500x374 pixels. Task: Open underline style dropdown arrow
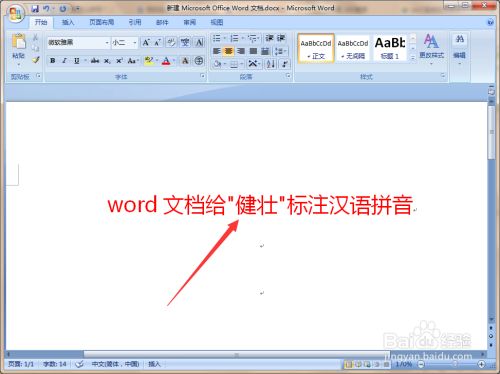[x=85, y=61]
